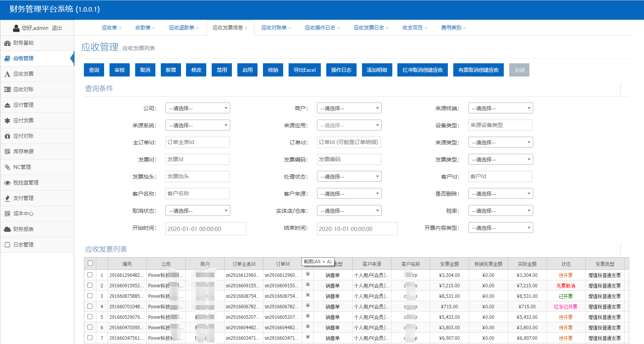Click the 财务报表 cloud icon
644x344 pixels.
7,229
